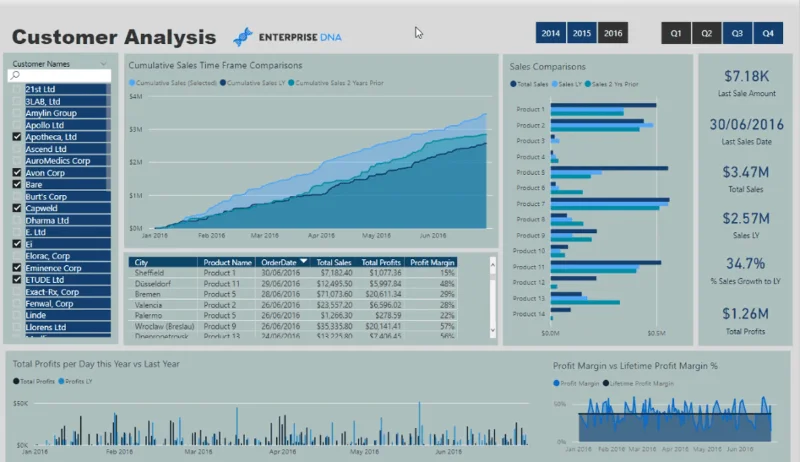Click the Lifetime Profit Margin legend dot
Image resolution: width=800 pixels, height=462 pixels.
coord(606,383)
